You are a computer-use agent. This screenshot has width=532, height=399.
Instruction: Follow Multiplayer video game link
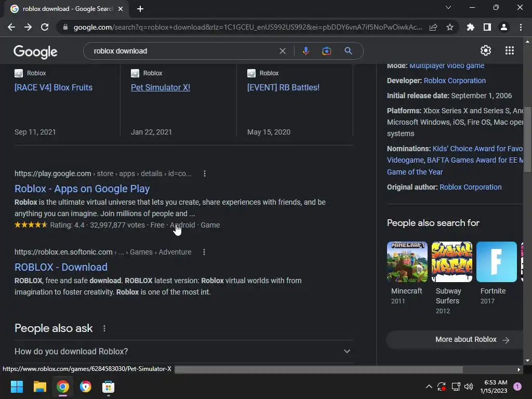[x=447, y=66]
